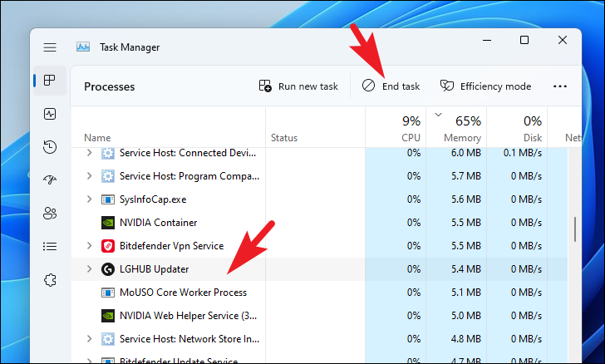
Task: Click the Service Host: Connected Devi... name
Action: coord(188,153)
